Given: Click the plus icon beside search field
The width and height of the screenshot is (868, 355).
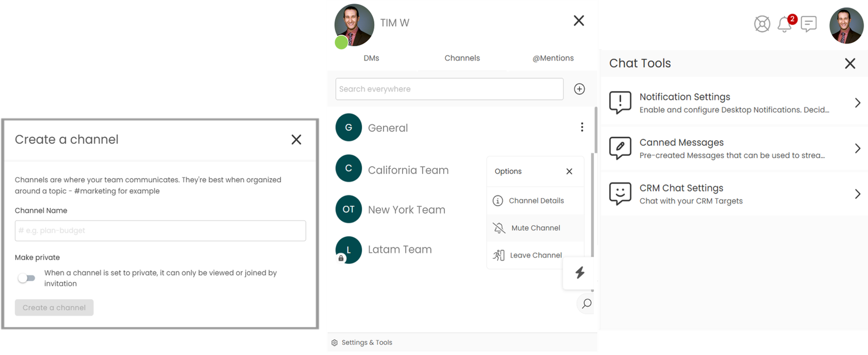Looking at the screenshot, I should (579, 89).
